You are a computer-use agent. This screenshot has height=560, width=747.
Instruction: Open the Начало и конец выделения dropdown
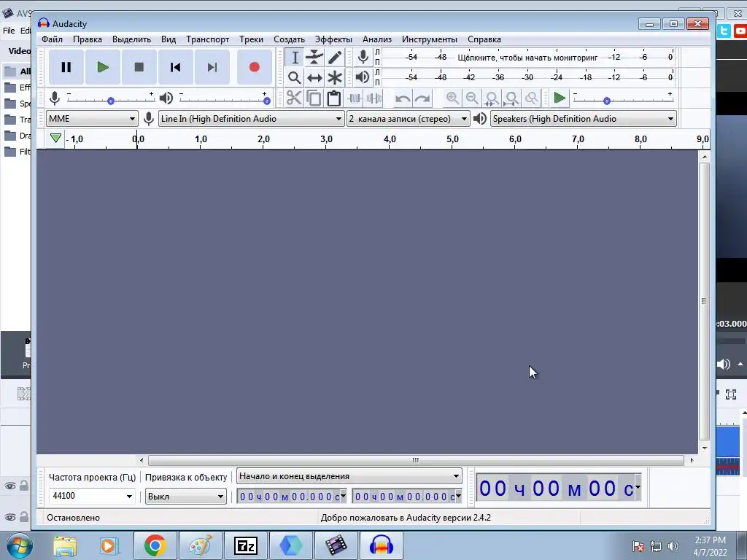click(x=349, y=476)
